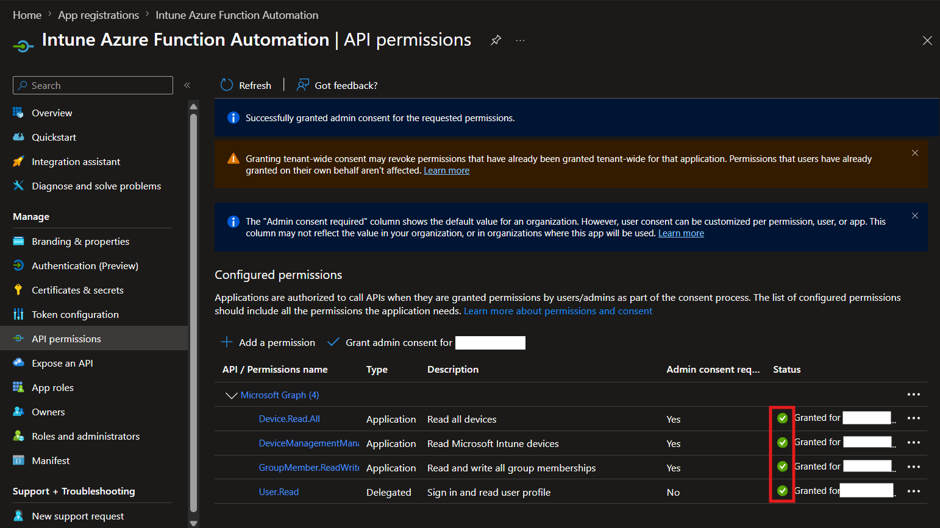Click the sidebar Search field
This screenshot has width=940, height=528.
click(x=93, y=85)
